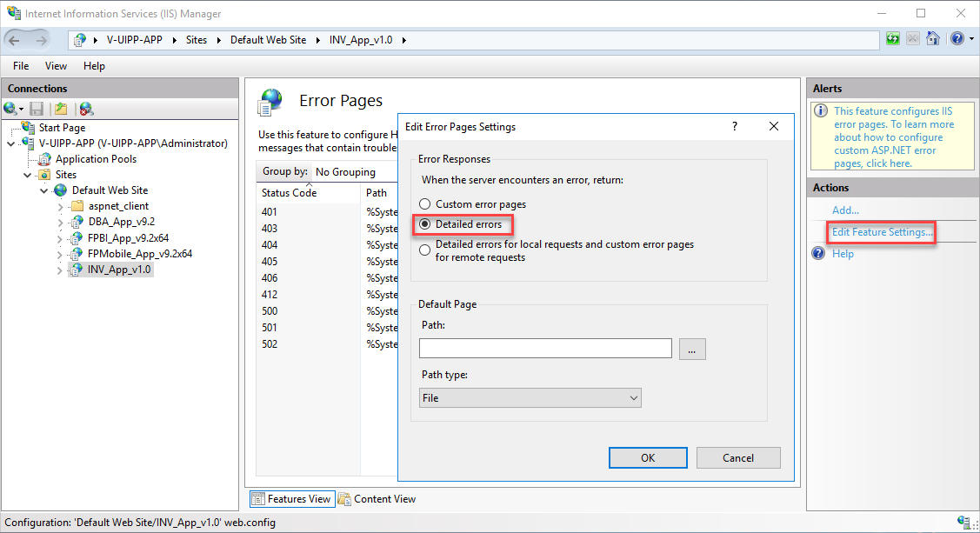Select the V-UIPP-APP server node
The image size is (980, 533).
tap(133, 143)
